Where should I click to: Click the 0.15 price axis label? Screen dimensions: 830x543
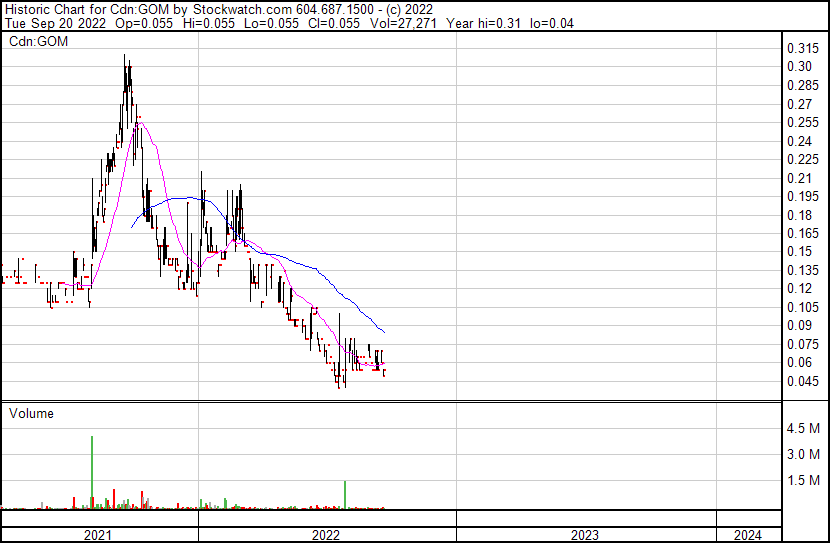pos(798,252)
